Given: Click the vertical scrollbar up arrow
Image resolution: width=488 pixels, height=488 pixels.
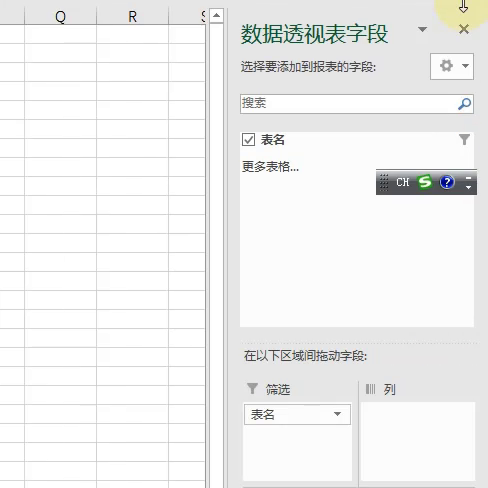Looking at the screenshot, I should click(x=217, y=15).
